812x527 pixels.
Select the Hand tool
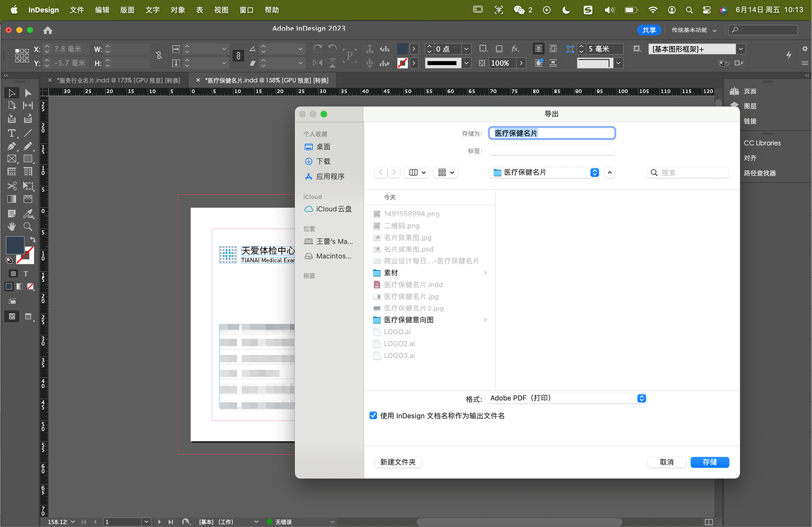[x=11, y=226]
